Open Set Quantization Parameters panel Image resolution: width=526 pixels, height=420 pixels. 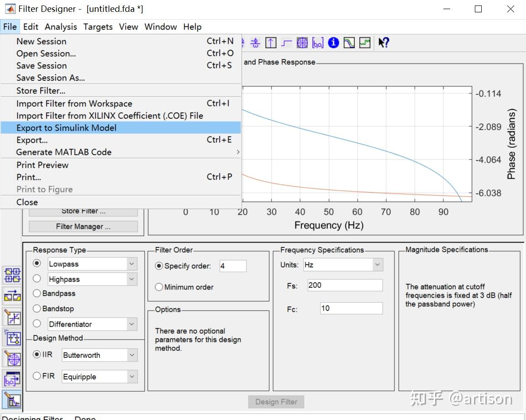click(x=12, y=317)
